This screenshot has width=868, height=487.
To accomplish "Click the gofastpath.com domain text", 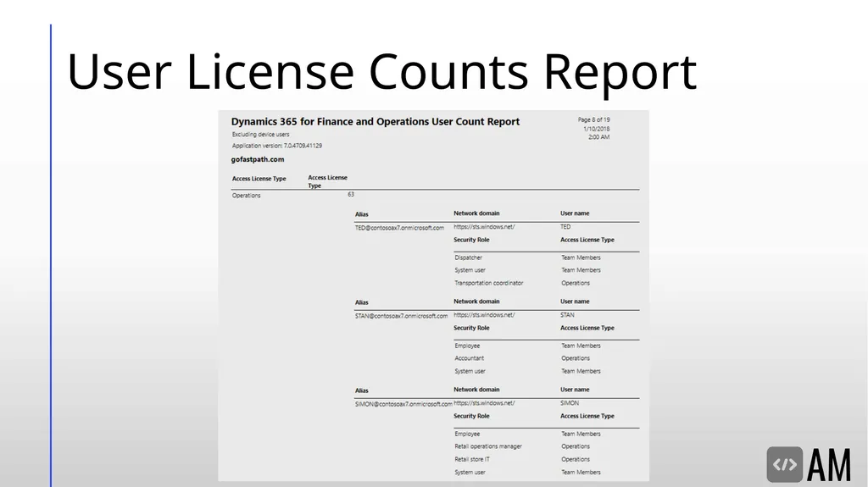I will pyautogui.click(x=258, y=159).
